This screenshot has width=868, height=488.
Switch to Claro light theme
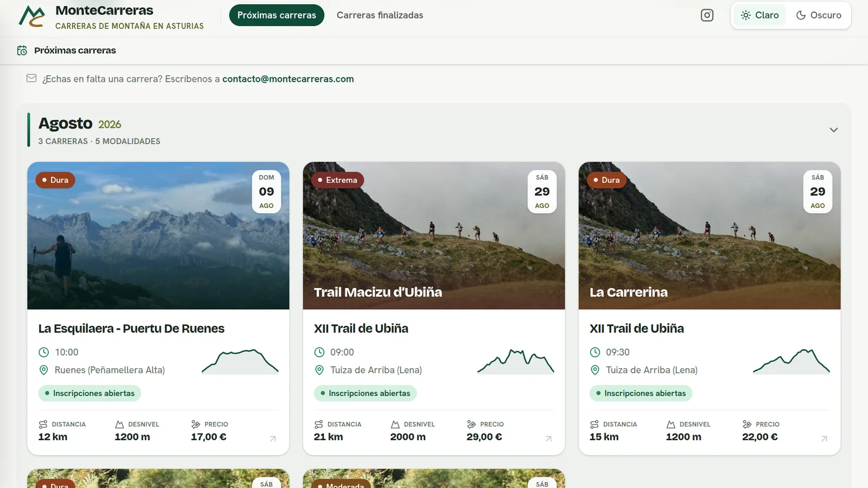(x=759, y=15)
